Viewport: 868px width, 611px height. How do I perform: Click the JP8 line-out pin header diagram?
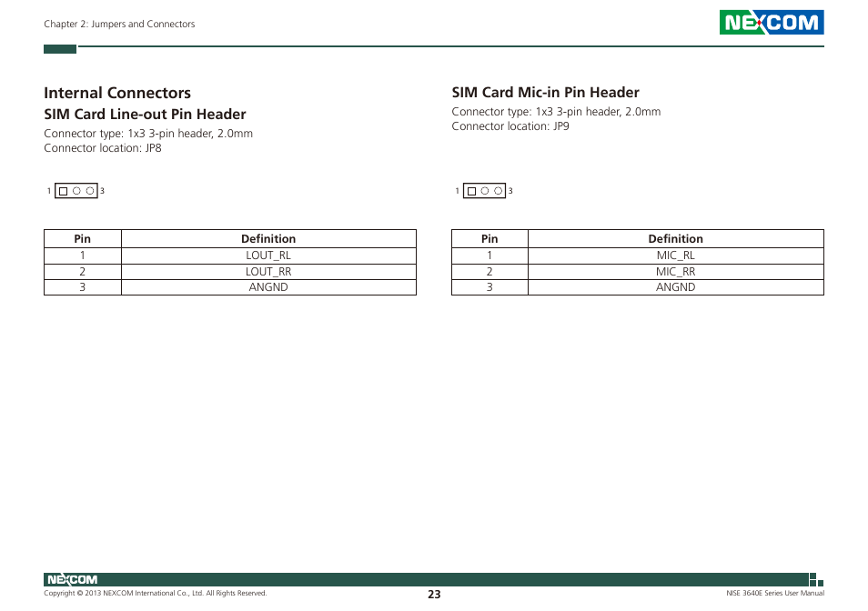coord(76,191)
